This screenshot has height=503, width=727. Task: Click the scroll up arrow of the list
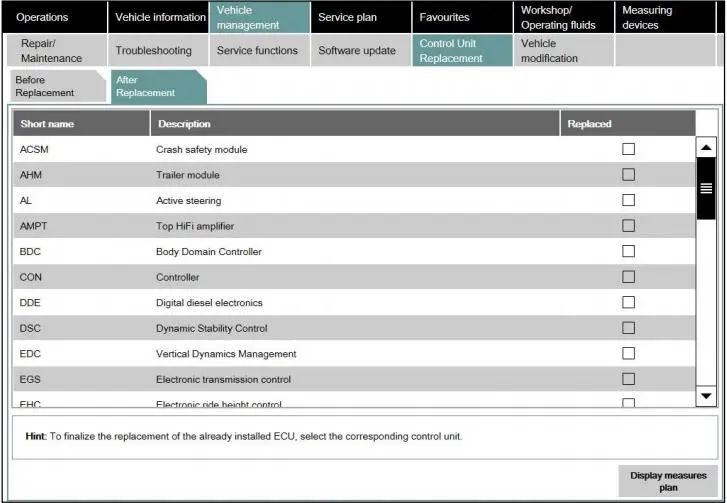706,147
